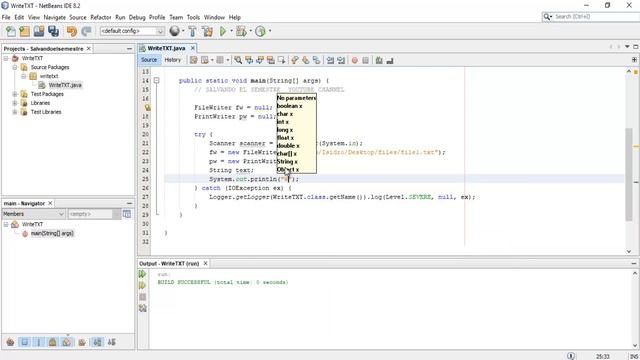This screenshot has width=640, height=360.
Task: Select the WriteTXT.java editor tab
Action: coord(166,48)
